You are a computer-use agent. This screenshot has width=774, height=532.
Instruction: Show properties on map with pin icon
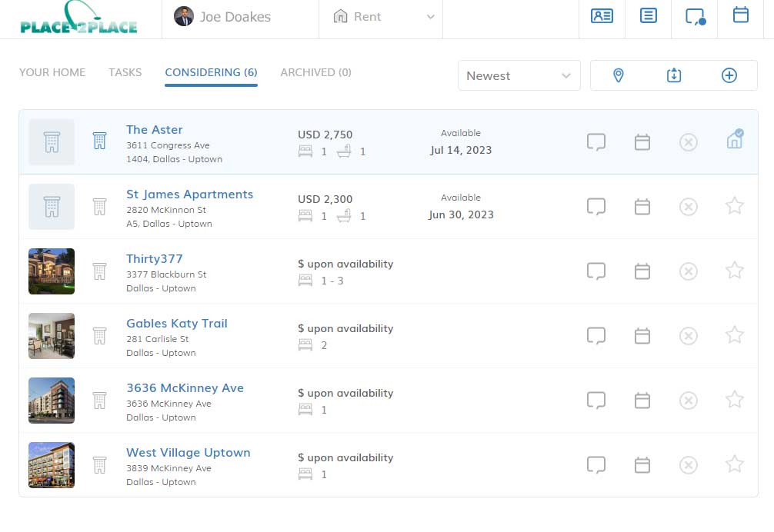[618, 75]
